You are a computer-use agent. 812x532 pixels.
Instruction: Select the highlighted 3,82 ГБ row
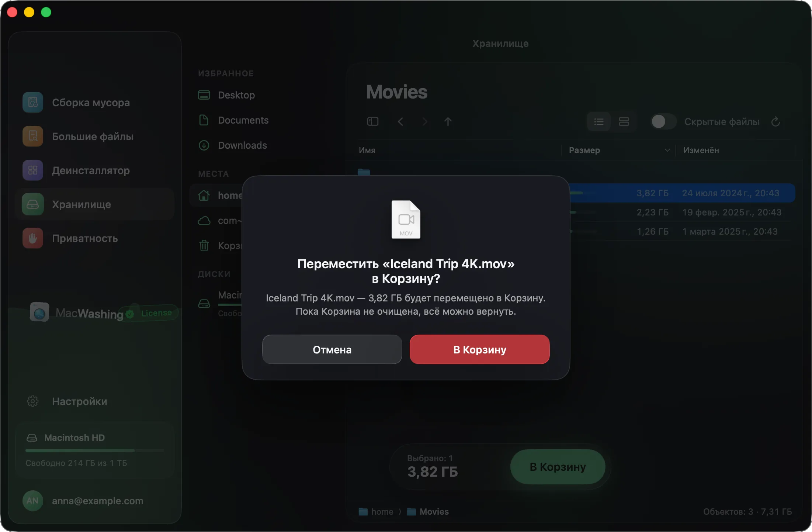[682, 193]
